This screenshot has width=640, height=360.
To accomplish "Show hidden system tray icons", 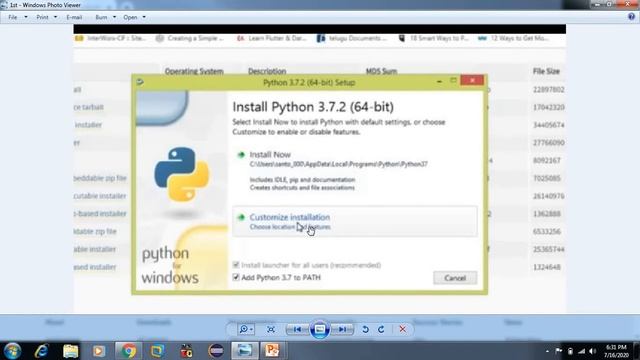I will coord(547,351).
